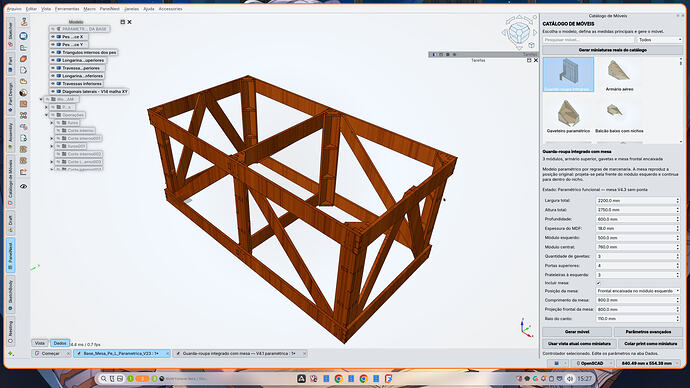Viewport: 690px width, 388px height.
Task: Open the dimensions dropdown in status bar
Action: [649, 363]
